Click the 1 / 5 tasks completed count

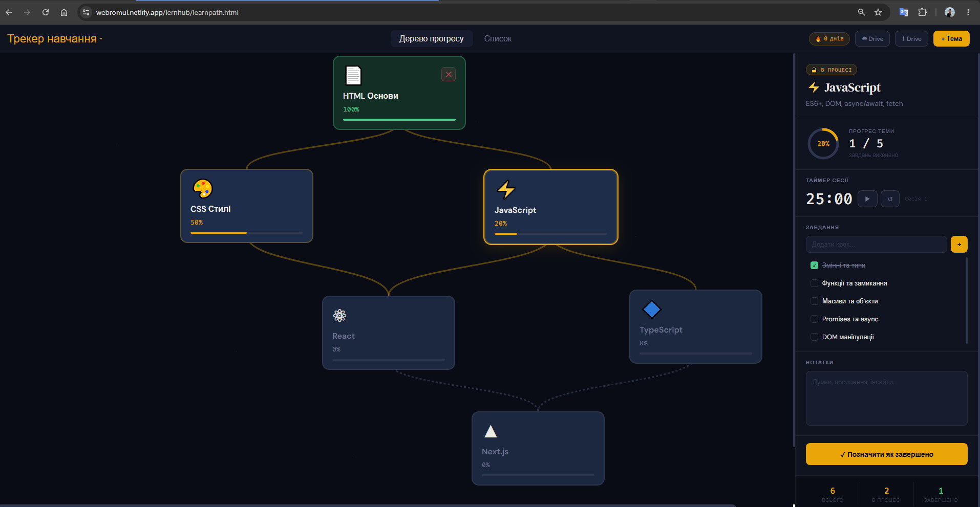pos(866,144)
